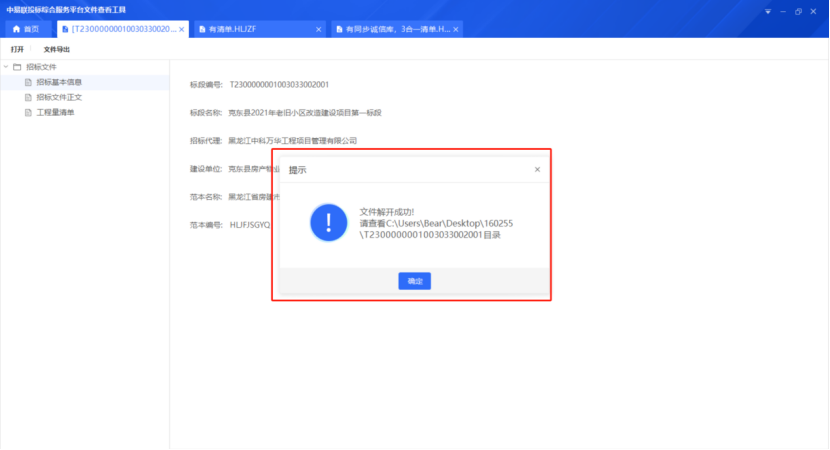Click the 确定 button in the dialog

[x=414, y=281]
